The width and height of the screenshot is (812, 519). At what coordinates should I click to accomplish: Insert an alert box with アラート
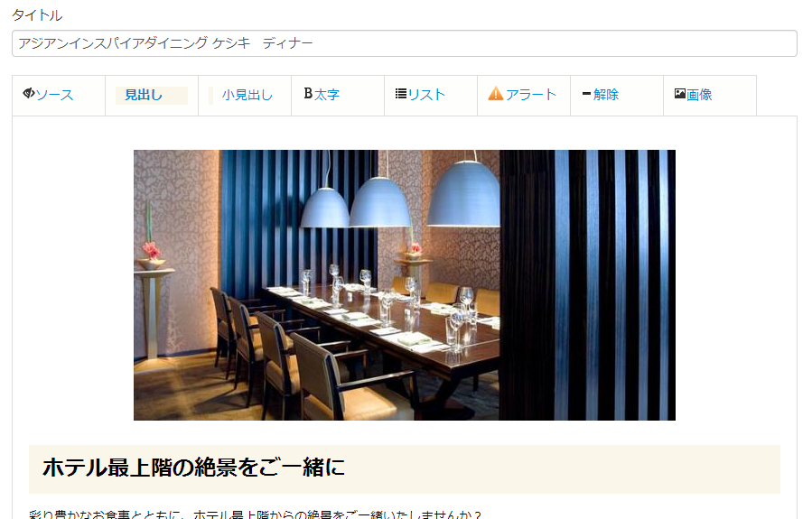[531, 95]
